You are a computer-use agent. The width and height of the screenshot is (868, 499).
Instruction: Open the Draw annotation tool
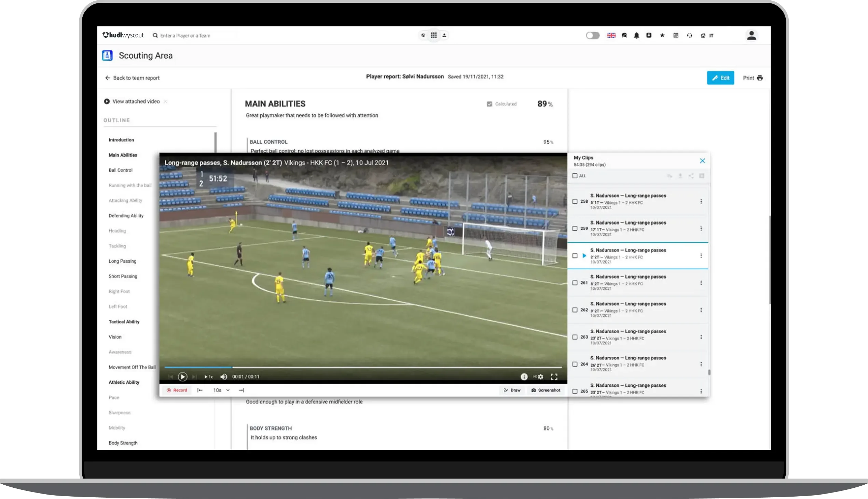(x=512, y=390)
